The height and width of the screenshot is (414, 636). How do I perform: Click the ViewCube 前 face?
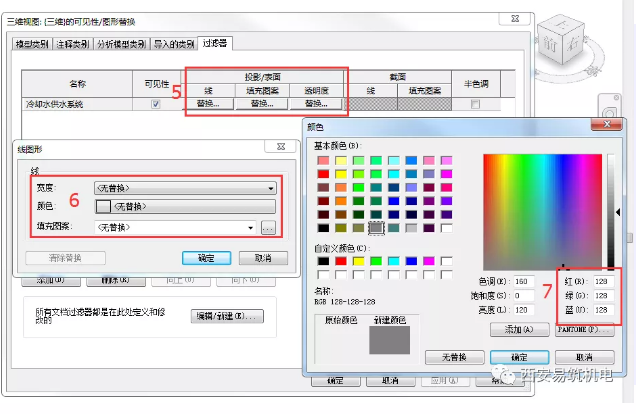[x=550, y=44]
